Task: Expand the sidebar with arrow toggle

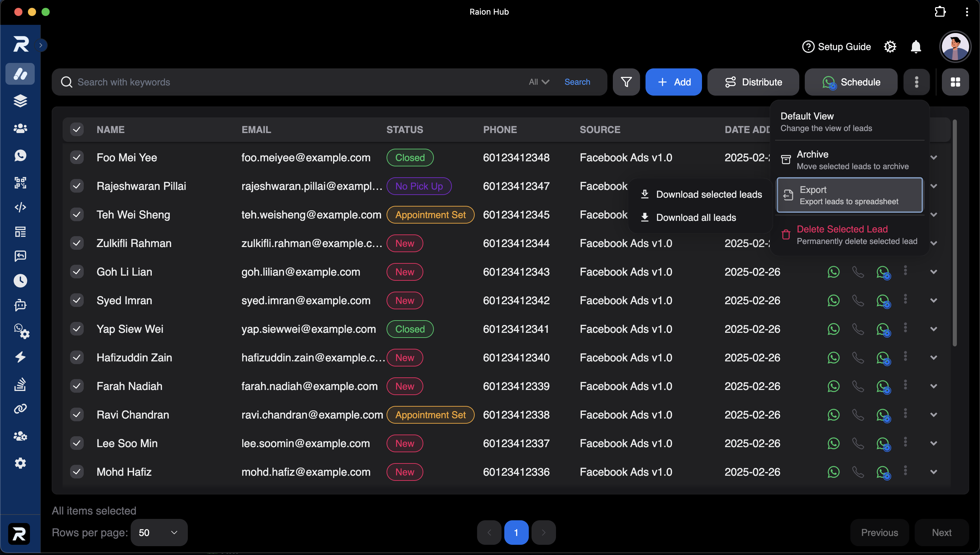Action: point(40,45)
